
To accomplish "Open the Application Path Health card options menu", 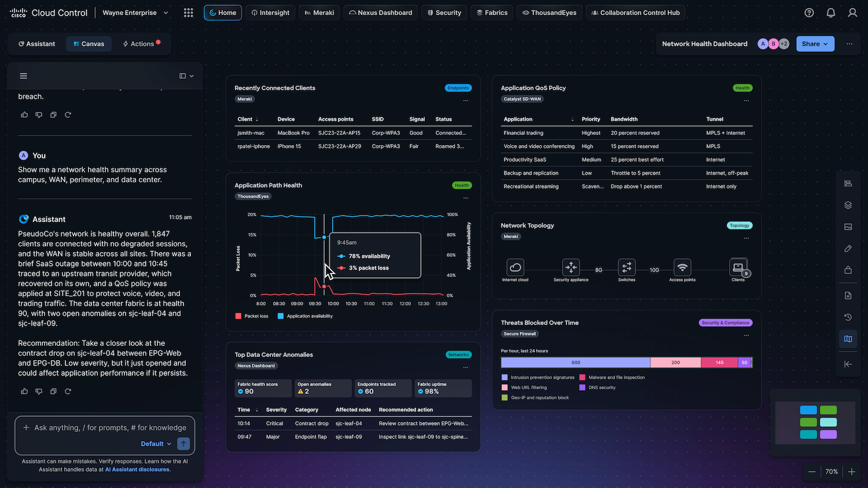I will click(466, 198).
